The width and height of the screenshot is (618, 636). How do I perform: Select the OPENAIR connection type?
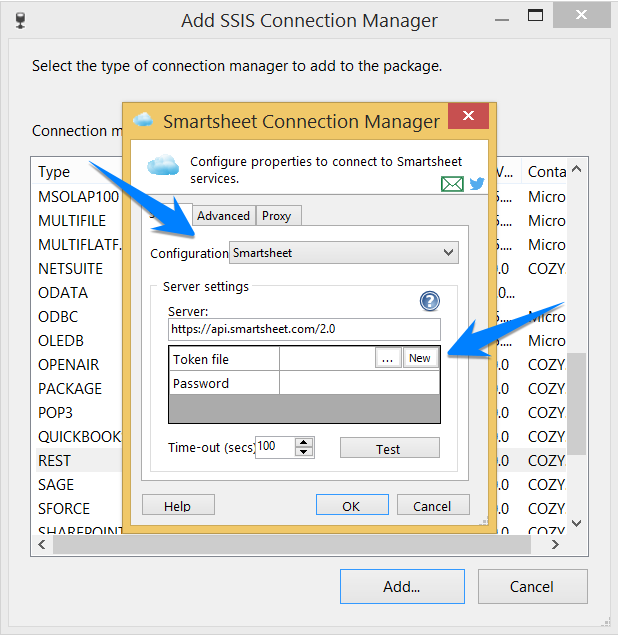[69, 365]
